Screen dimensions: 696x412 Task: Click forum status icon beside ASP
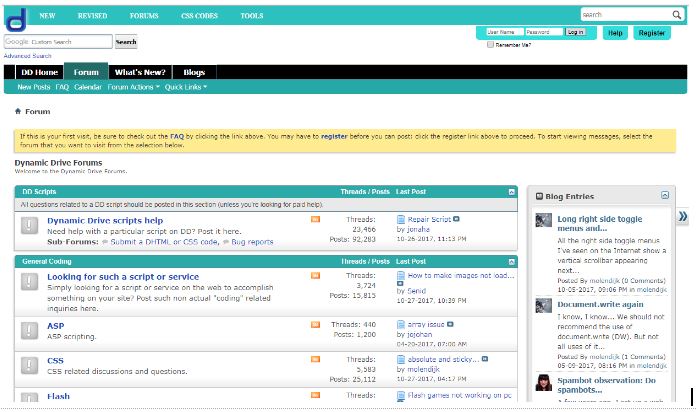[x=29, y=331]
